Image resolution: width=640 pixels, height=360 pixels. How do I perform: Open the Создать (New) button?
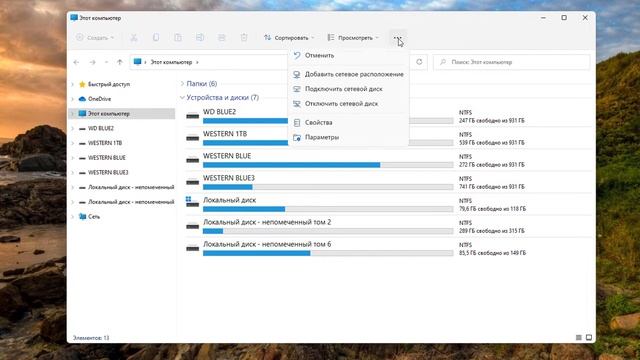click(x=95, y=38)
